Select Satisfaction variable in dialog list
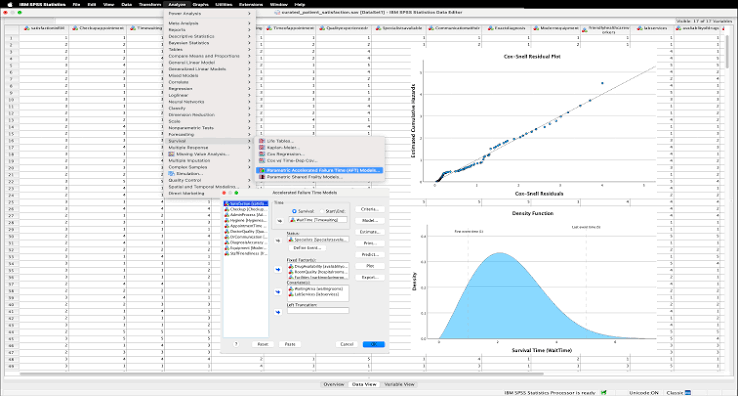This screenshot has width=738, height=396. (x=246, y=203)
